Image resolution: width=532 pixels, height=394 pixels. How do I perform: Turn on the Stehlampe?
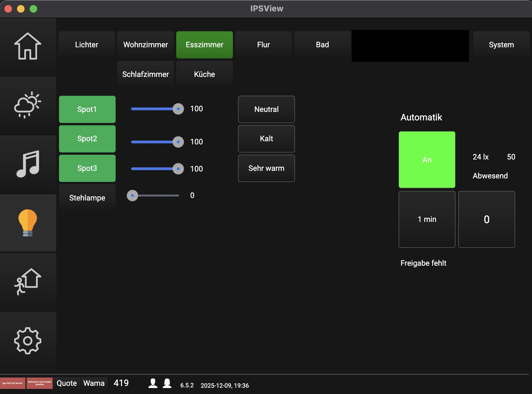tap(87, 198)
